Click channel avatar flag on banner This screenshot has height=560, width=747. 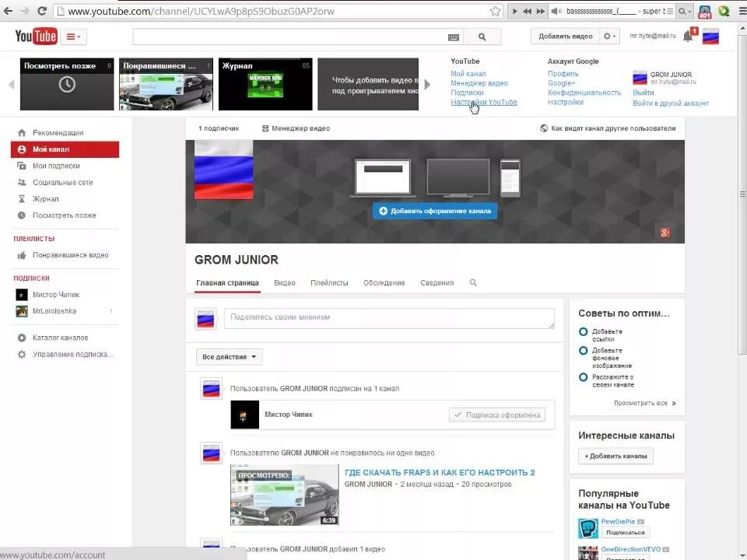[223, 170]
